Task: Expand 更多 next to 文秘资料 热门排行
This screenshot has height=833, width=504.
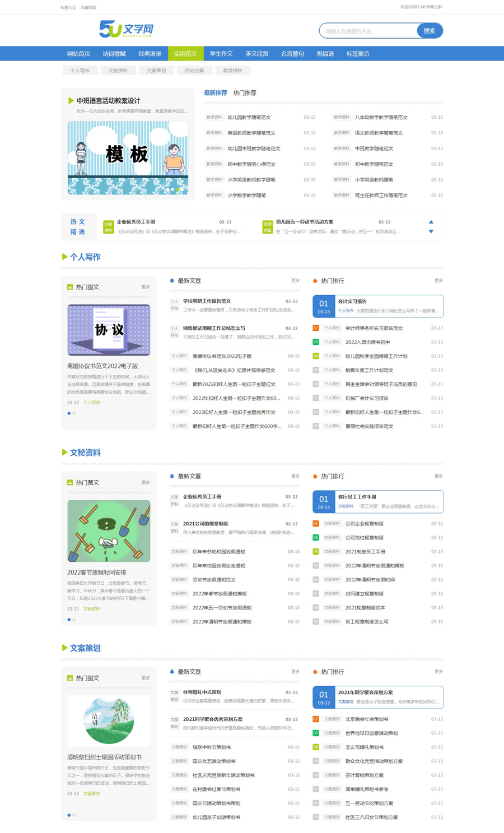Action: point(438,476)
